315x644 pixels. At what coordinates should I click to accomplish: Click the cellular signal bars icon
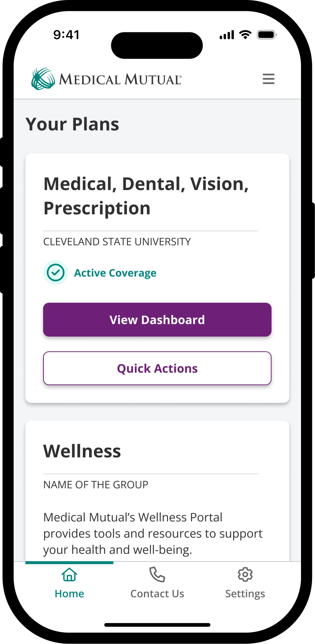pos(227,35)
